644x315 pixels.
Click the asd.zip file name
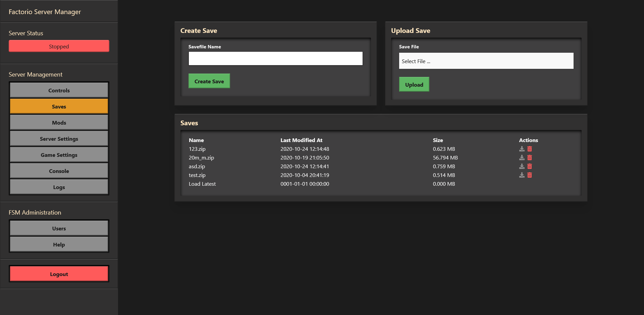(x=197, y=166)
